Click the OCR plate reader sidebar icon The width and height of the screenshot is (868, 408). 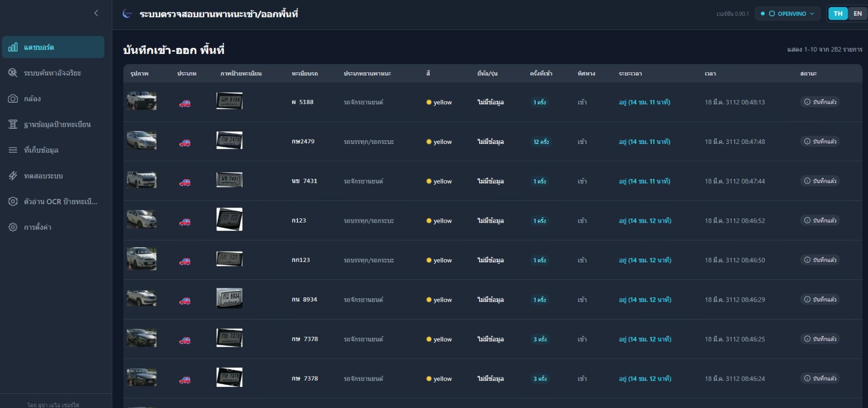point(13,202)
